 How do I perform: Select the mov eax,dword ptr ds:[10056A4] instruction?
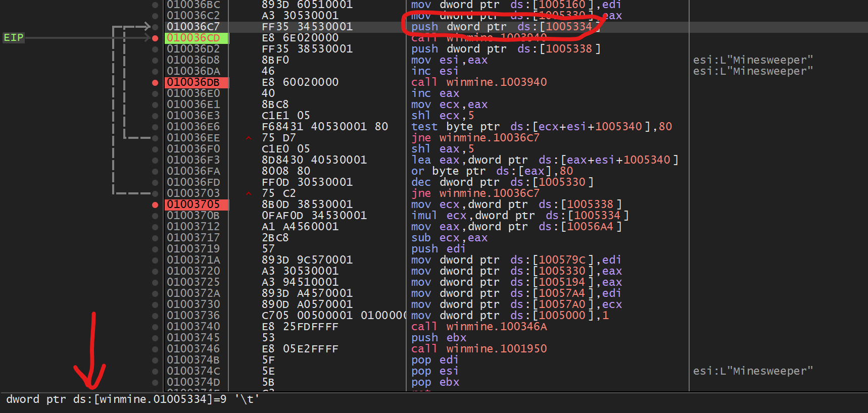pos(516,227)
